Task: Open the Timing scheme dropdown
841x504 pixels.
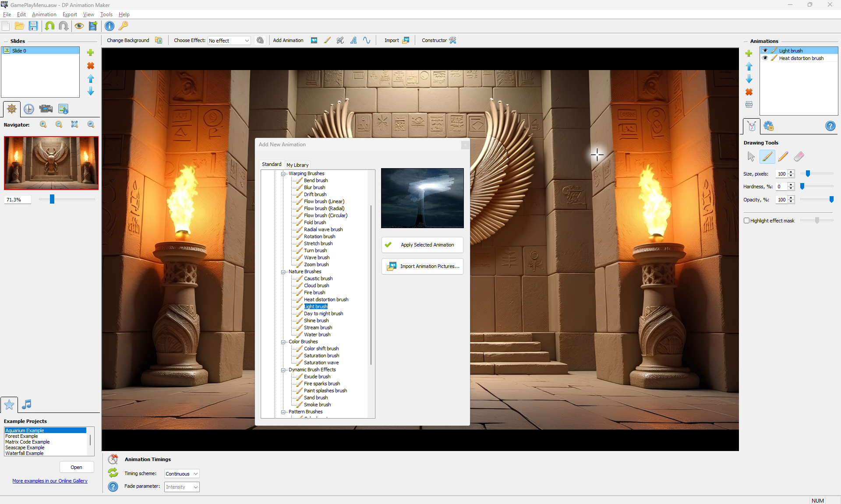Action: [x=182, y=474]
